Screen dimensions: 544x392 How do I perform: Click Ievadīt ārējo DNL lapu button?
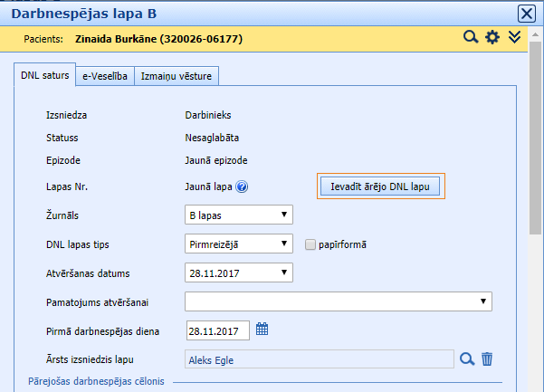385,186
